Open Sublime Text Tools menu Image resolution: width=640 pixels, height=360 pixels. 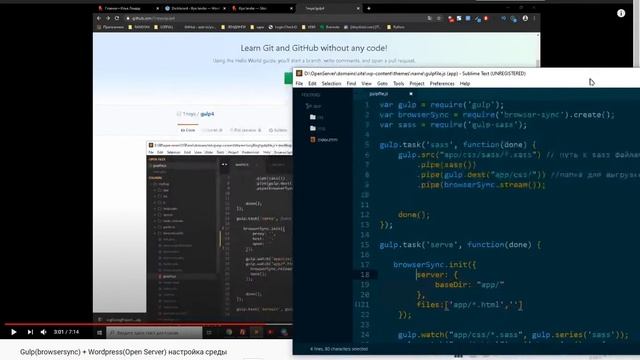398,83
